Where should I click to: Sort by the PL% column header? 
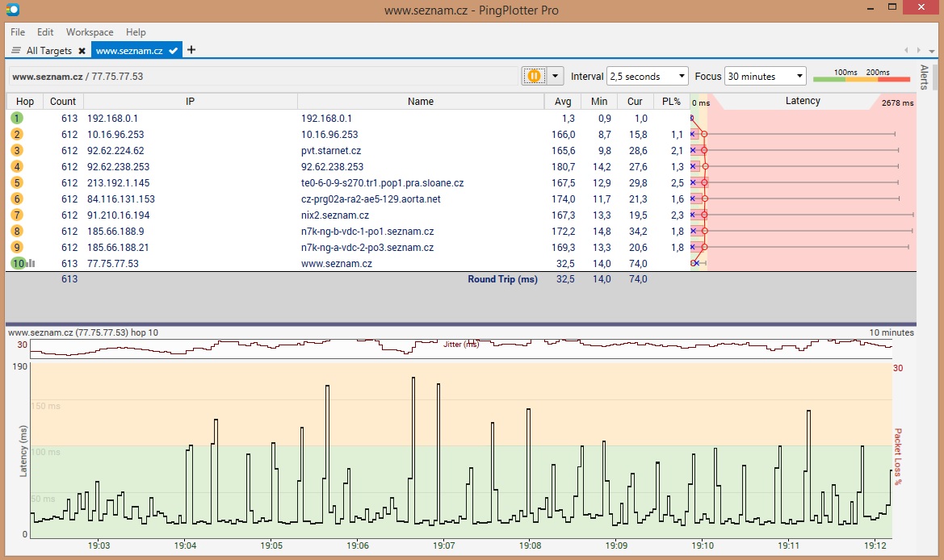point(671,102)
